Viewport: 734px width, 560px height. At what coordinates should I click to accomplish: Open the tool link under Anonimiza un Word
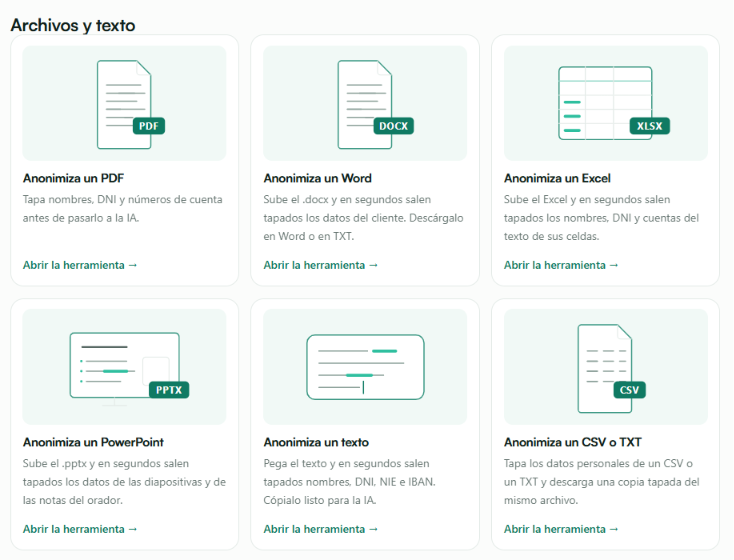[x=321, y=265]
